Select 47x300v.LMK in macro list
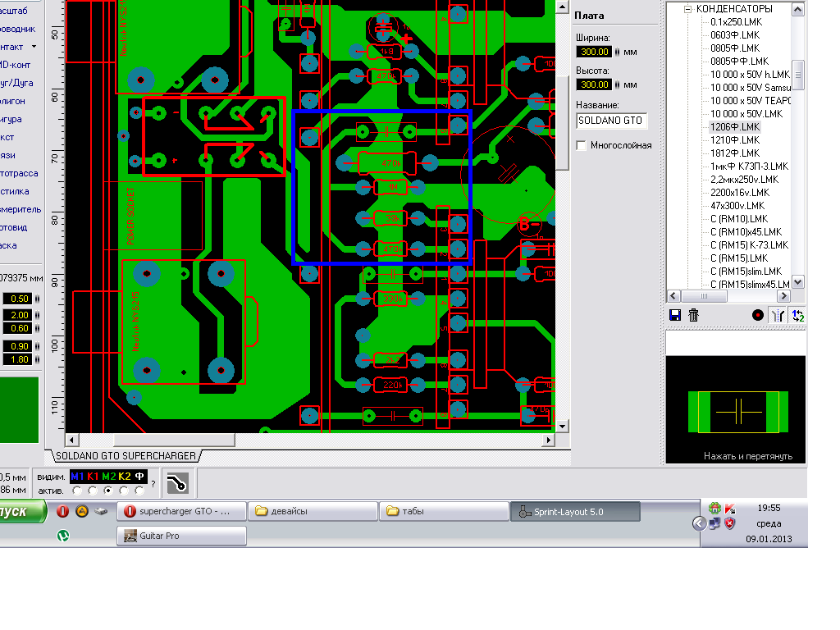This screenshot has height=630, width=840. 737,206
